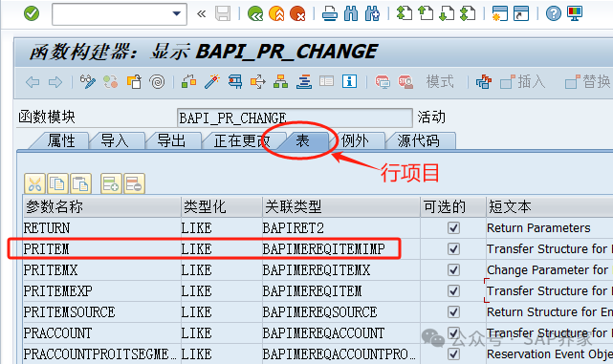Screen dimensions: 613x364
Task: Click the yellow Exit icon
Action: pos(276,13)
